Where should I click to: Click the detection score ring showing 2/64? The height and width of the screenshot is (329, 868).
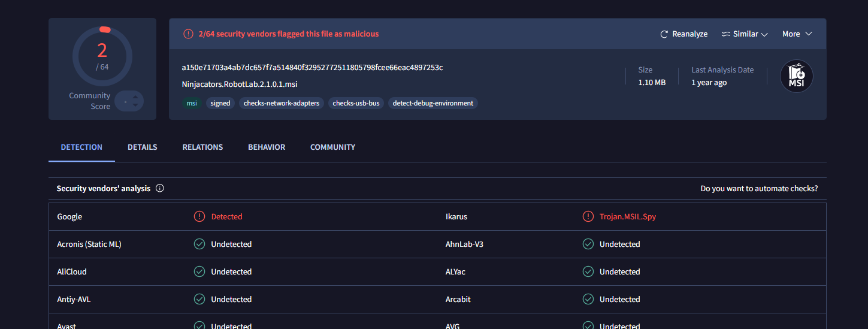(x=102, y=56)
